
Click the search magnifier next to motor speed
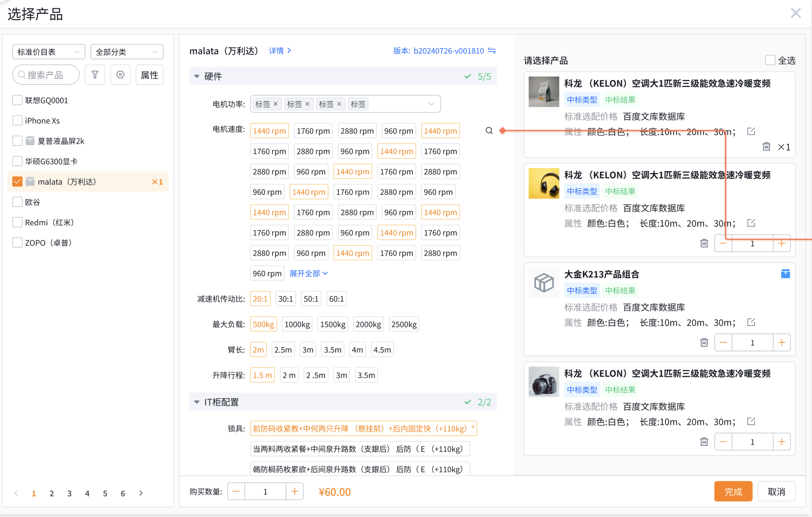coord(489,130)
